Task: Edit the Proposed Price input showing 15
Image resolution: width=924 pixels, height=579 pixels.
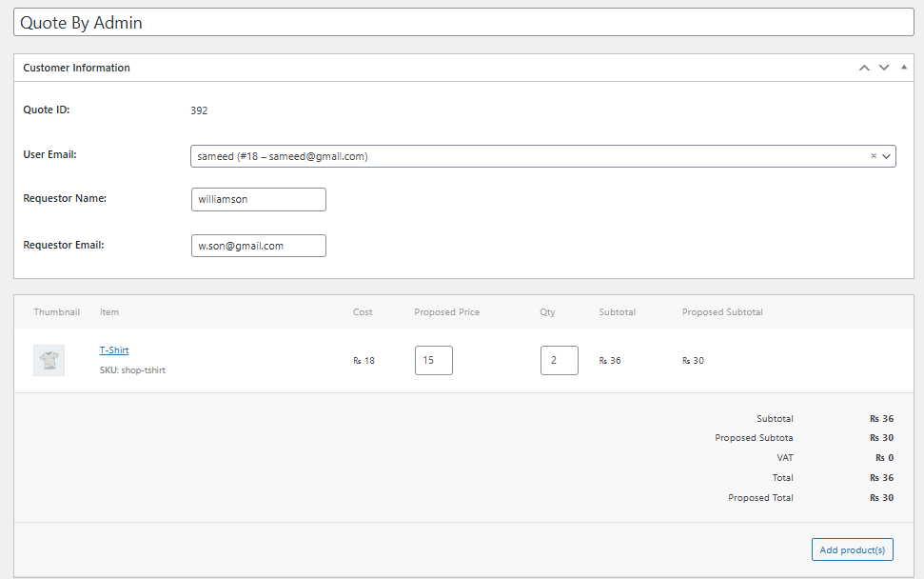Action: (x=433, y=360)
